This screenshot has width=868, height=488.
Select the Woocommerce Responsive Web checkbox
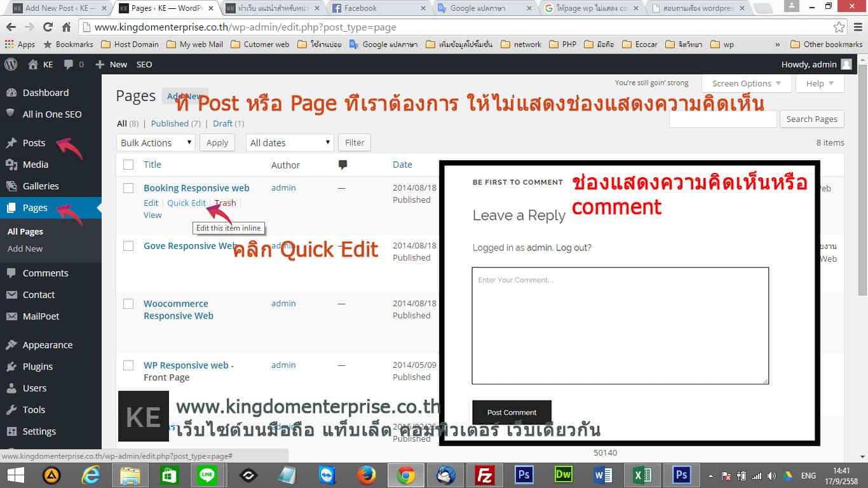pos(128,304)
